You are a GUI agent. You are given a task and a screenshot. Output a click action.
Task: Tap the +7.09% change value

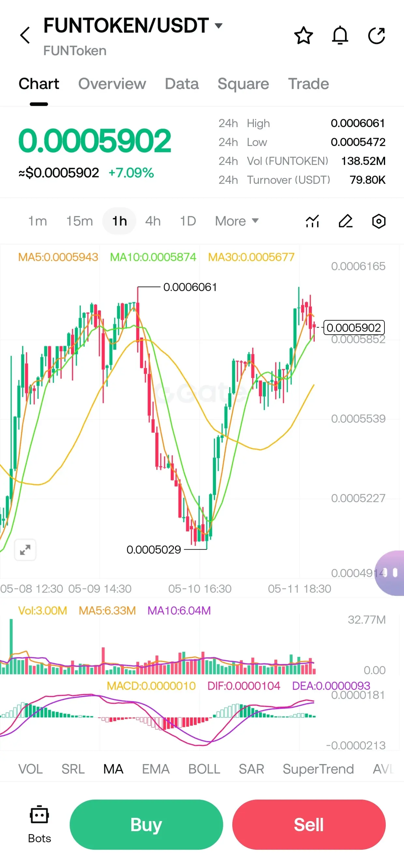(131, 173)
